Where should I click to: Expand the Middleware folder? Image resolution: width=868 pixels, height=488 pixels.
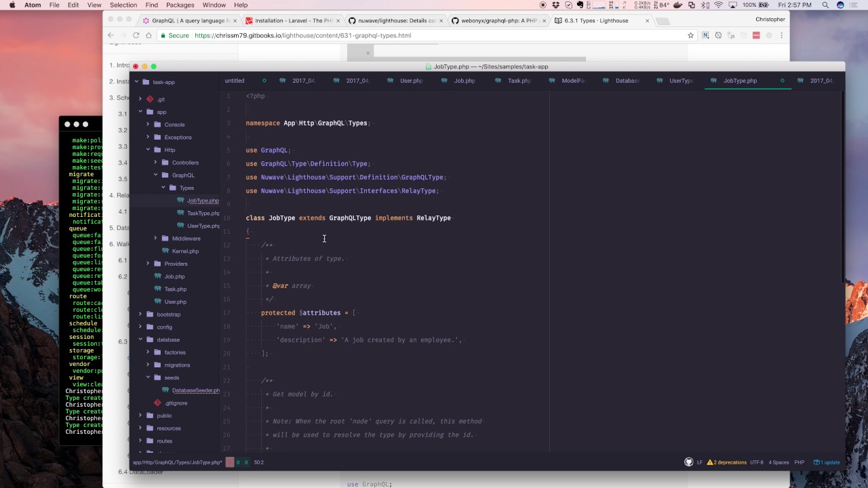155,239
